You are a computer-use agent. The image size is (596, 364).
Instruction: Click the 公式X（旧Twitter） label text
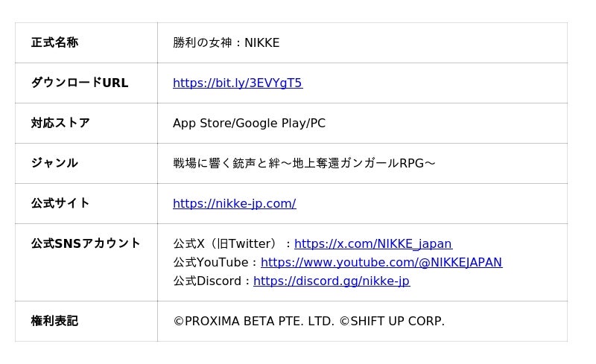[x=225, y=243]
